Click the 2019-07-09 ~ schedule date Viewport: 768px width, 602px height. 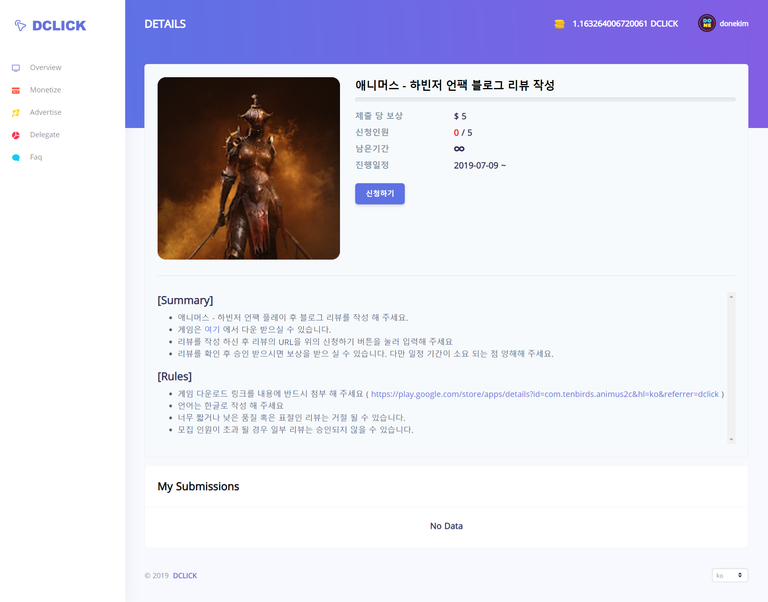pyautogui.click(x=480, y=166)
